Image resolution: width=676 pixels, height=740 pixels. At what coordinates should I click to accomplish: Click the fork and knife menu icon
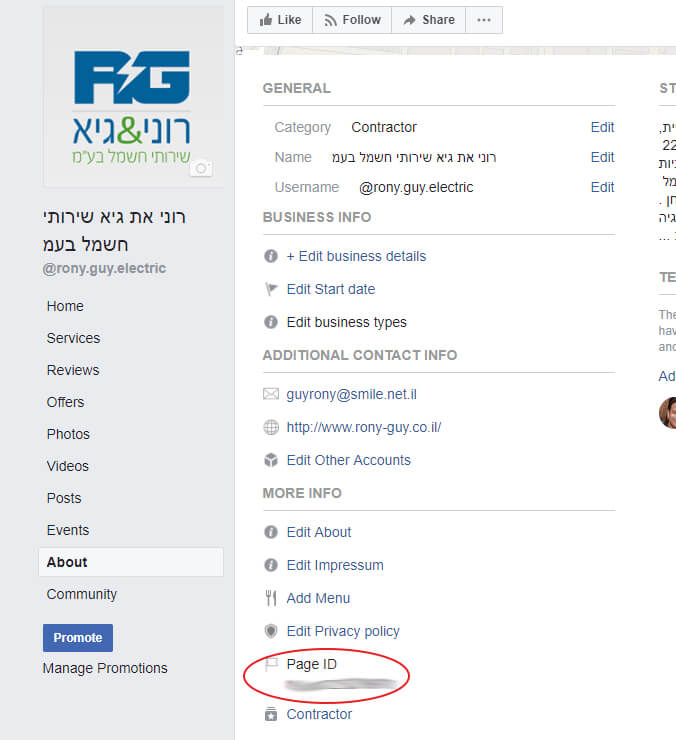[270, 598]
